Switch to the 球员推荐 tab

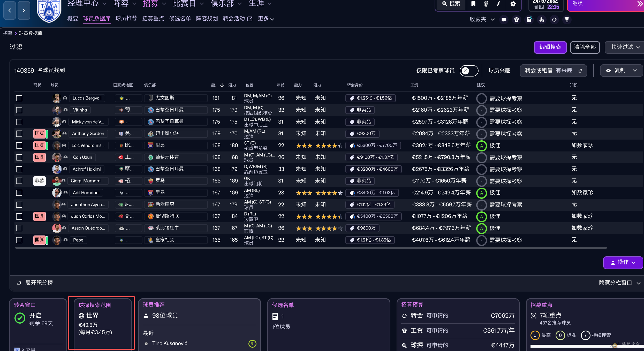[126, 19]
